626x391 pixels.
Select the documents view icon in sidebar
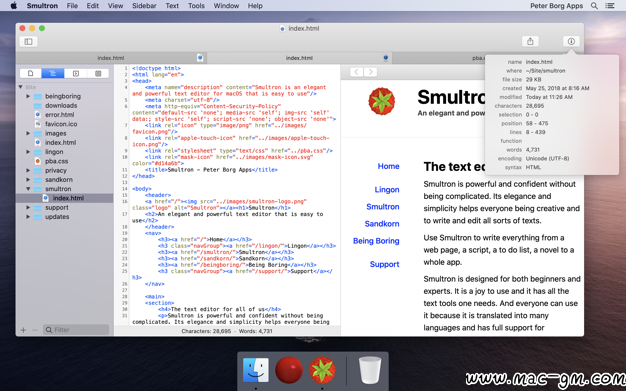coord(31,73)
